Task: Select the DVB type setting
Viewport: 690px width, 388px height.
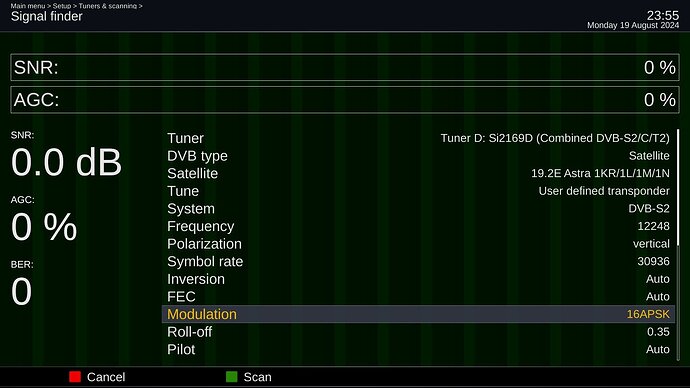Action: 418,156
